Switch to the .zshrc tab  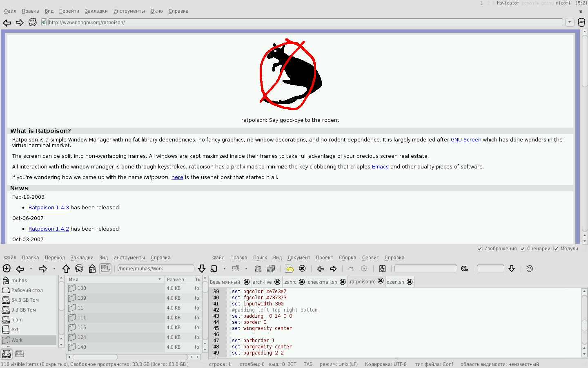[290, 282]
